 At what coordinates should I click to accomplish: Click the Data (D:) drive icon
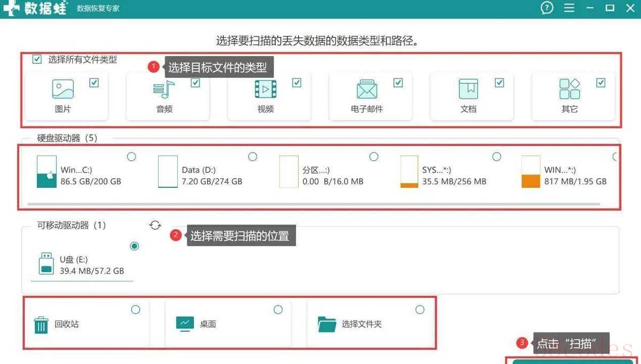[168, 171]
